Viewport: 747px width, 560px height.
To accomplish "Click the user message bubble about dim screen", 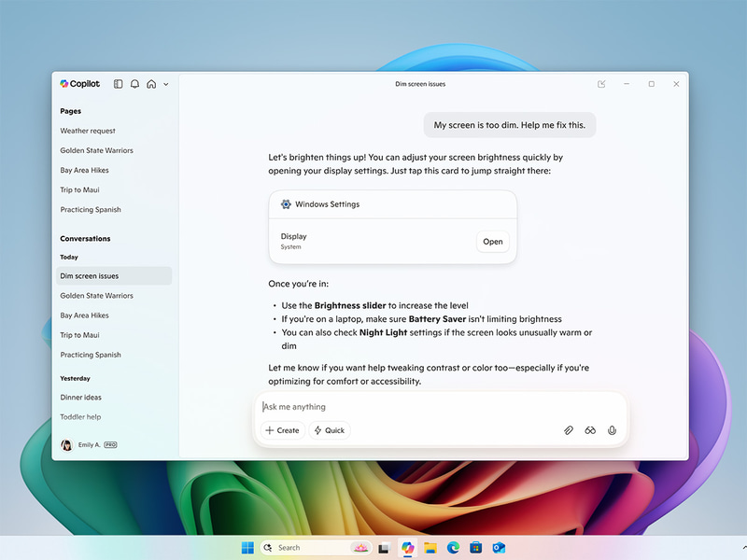I will (510, 125).
